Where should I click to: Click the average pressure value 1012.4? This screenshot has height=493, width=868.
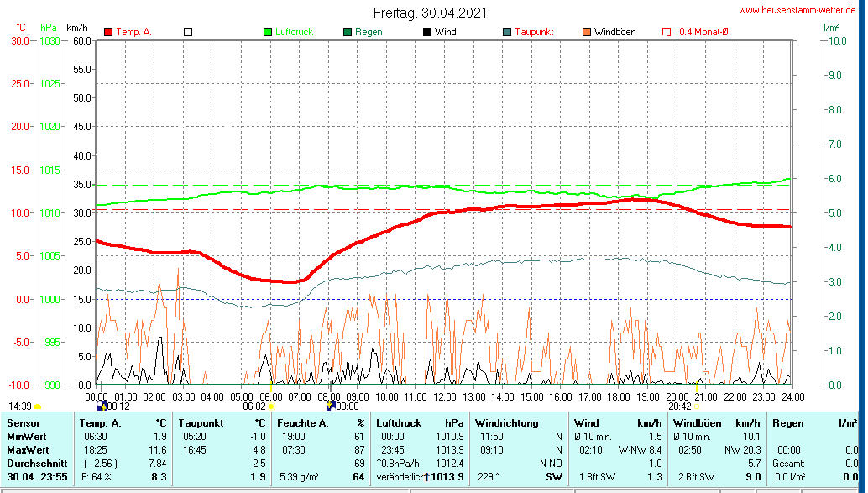coord(449,463)
